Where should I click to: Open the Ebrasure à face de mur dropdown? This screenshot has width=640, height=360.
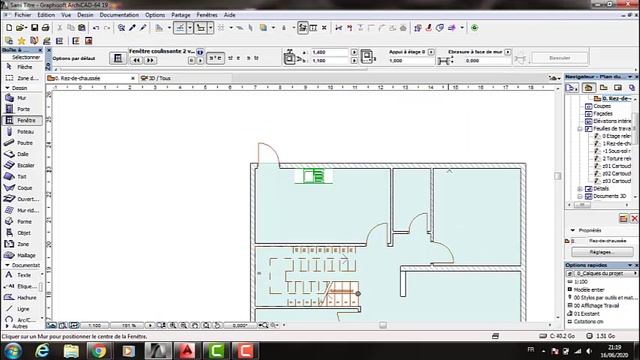[508, 52]
